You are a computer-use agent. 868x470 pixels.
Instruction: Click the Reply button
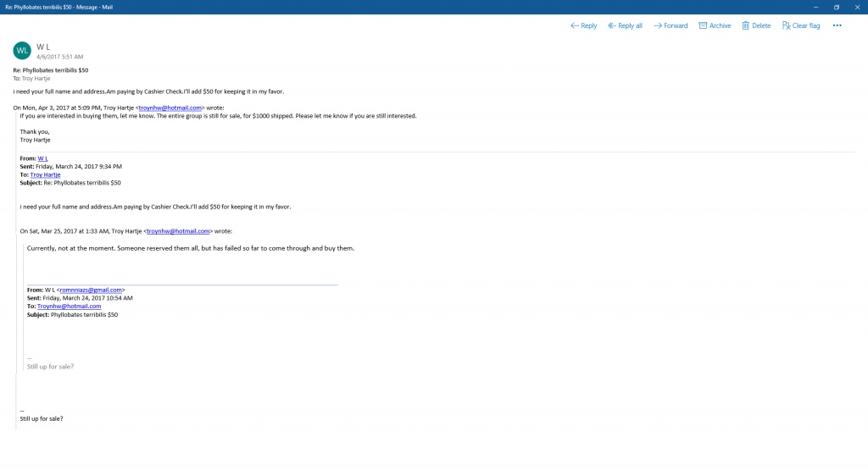point(583,25)
